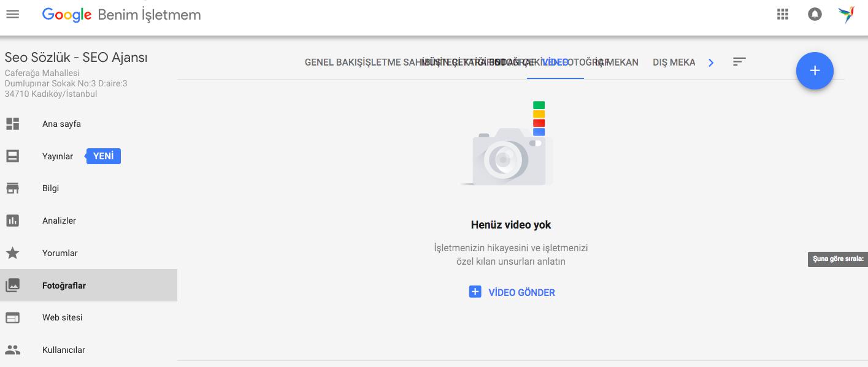Open the hamburger main menu
This screenshot has height=367, width=868.
click(x=13, y=14)
